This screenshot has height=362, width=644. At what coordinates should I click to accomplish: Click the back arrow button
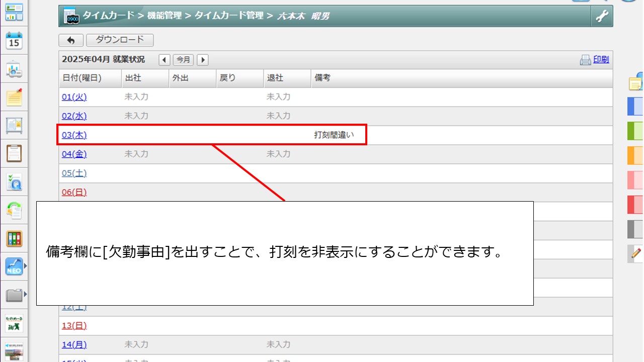(71, 40)
